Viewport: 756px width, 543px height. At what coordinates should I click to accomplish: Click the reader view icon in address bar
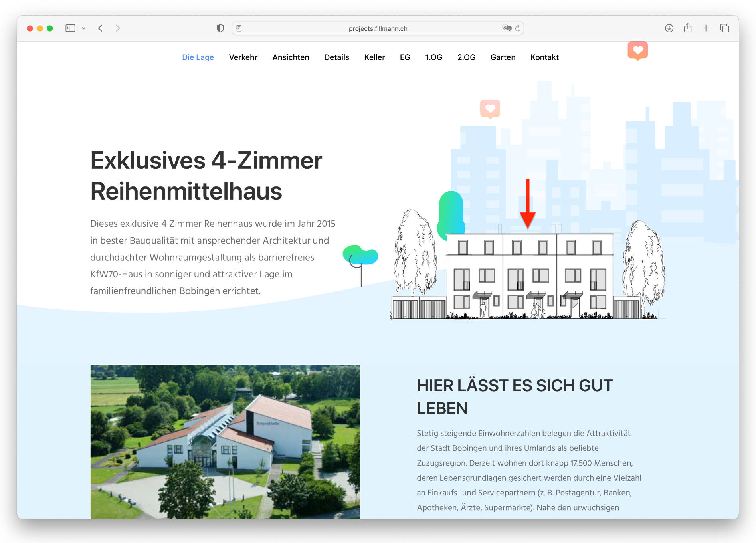(x=239, y=28)
